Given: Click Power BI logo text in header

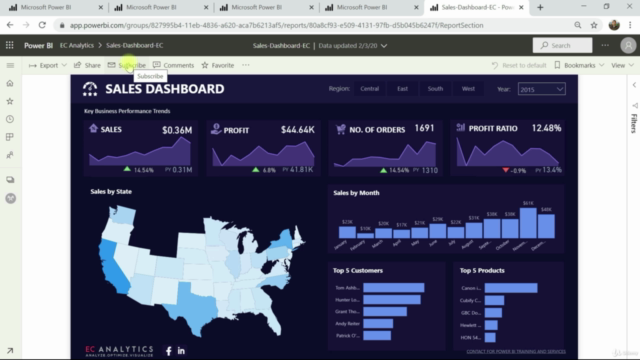Looking at the screenshot, I should point(38,45).
